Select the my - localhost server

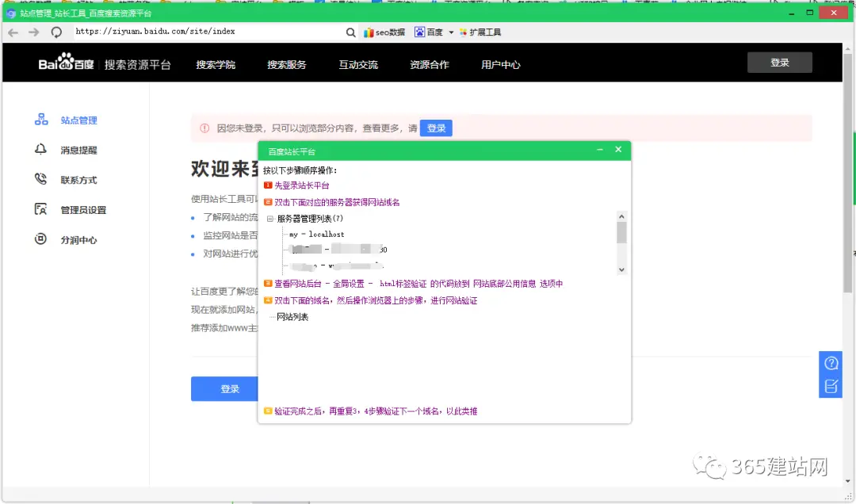click(316, 235)
